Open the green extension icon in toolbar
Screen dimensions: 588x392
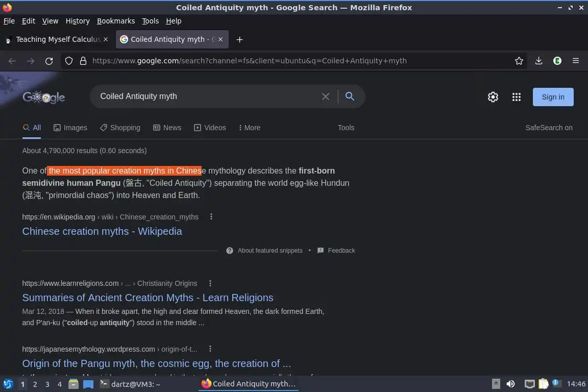point(557,61)
